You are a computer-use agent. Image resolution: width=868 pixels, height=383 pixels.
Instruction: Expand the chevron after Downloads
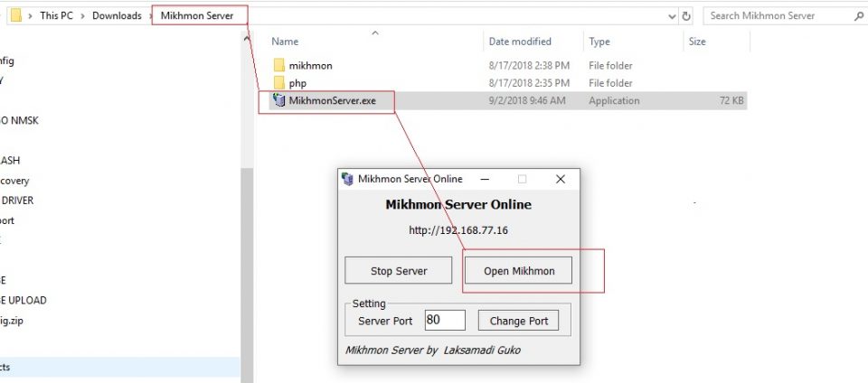click(x=151, y=16)
